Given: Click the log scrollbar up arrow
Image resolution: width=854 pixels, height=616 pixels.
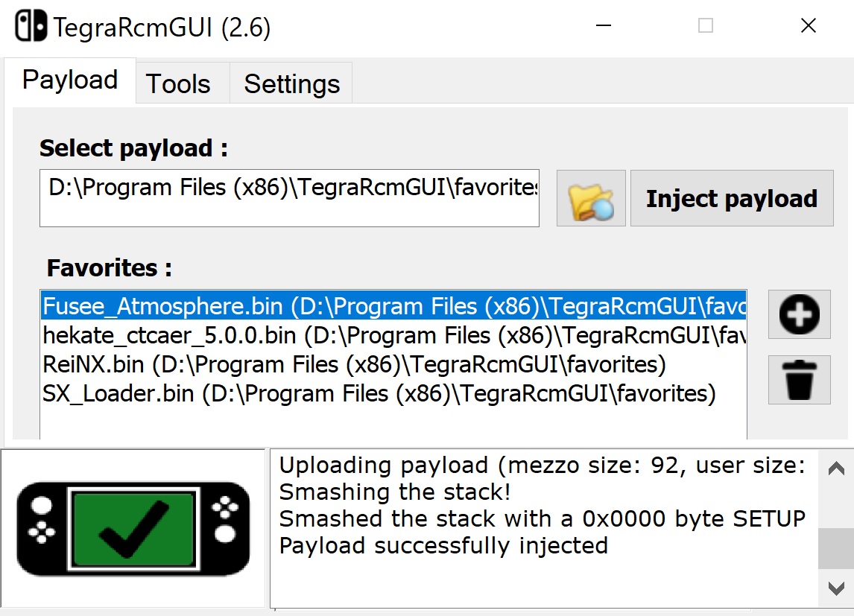Looking at the screenshot, I should point(836,469).
